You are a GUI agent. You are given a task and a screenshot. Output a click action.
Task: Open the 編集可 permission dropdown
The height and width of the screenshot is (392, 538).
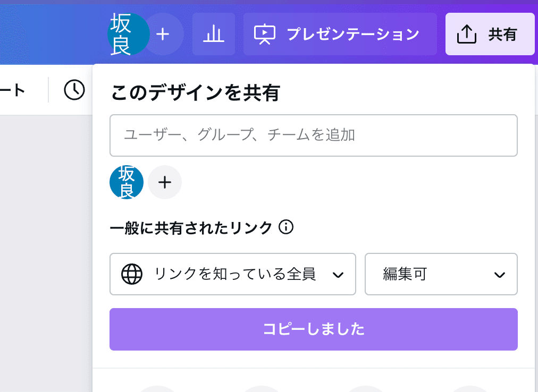click(441, 274)
